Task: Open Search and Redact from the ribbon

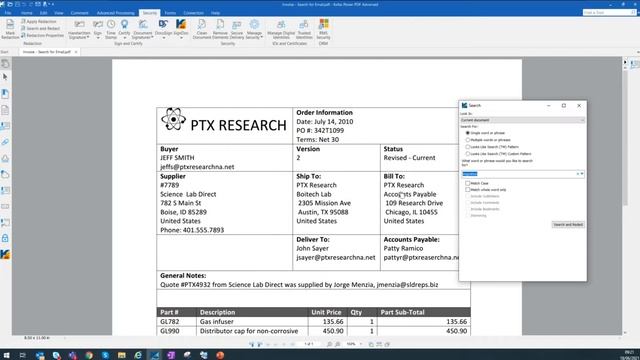Action: [40, 28]
